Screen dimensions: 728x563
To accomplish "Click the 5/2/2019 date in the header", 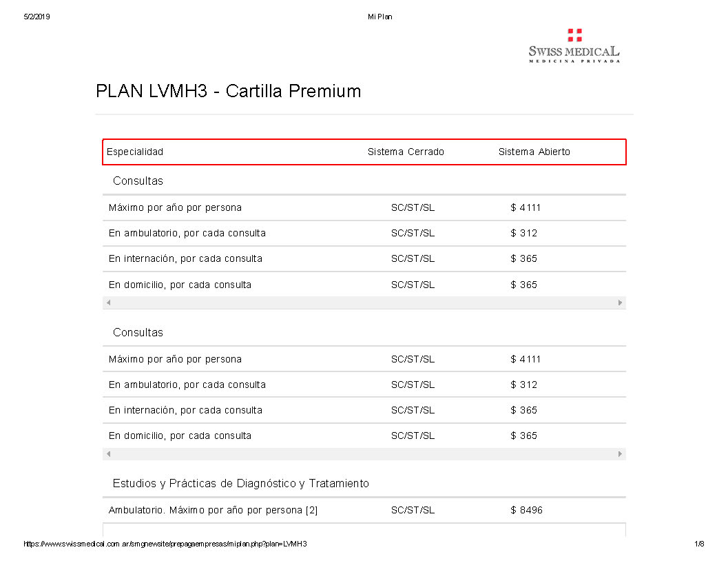I will point(37,17).
